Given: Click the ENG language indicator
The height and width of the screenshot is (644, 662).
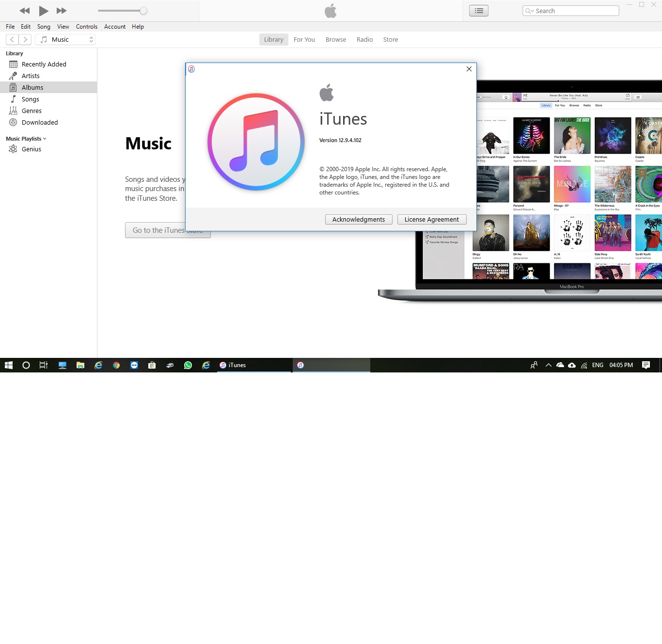Looking at the screenshot, I should (x=598, y=365).
